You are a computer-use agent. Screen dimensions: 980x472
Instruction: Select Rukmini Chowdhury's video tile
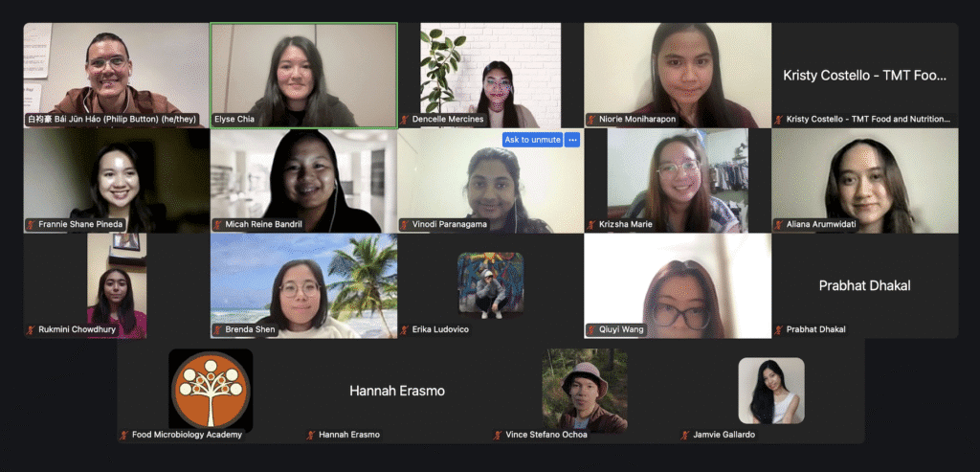pos(117,285)
